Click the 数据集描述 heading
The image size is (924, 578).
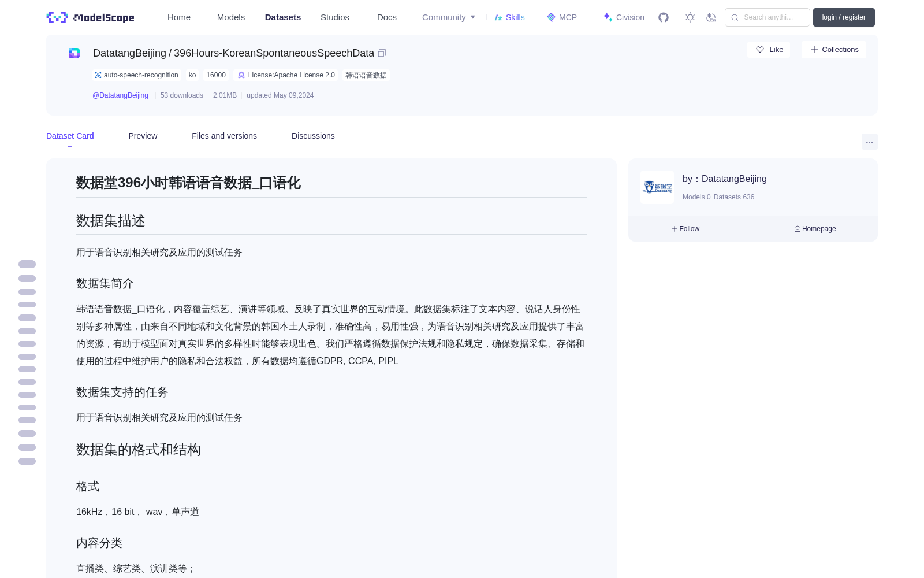click(x=111, y=221)
